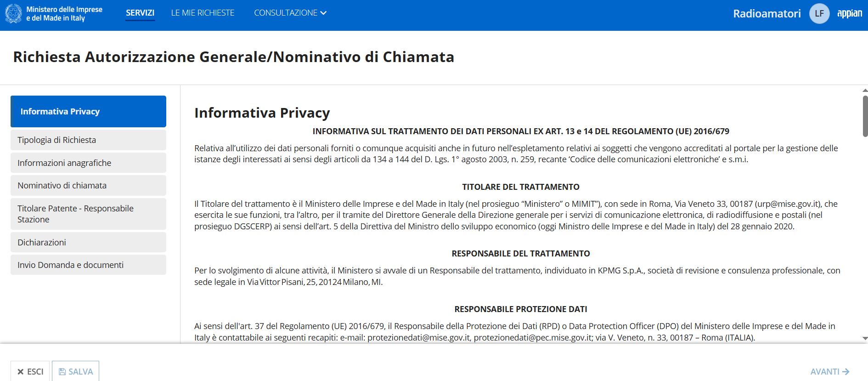868x381 pixels.
Task: Go to LE MIE RICHIESTE tab
Action: point(203,13)
